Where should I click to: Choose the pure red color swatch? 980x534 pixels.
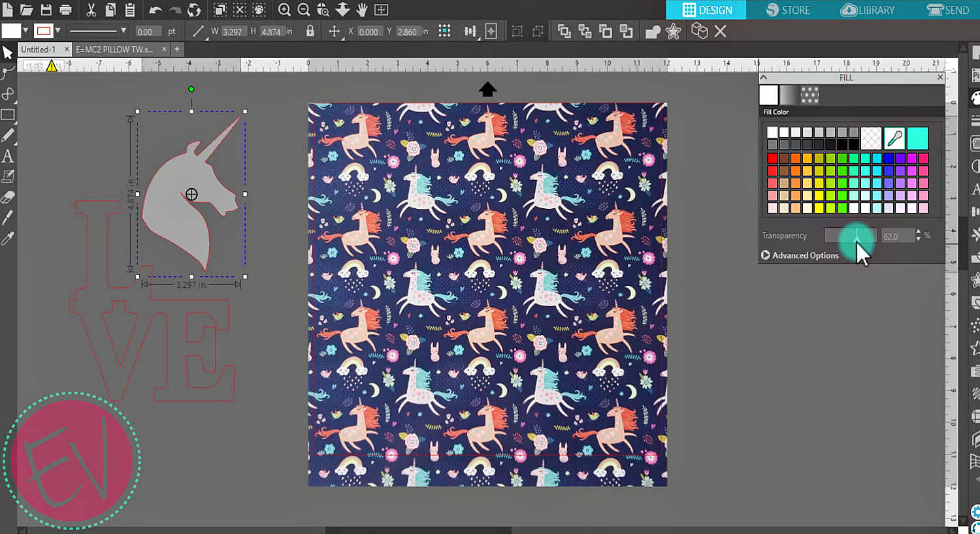[x=772, y=158]
